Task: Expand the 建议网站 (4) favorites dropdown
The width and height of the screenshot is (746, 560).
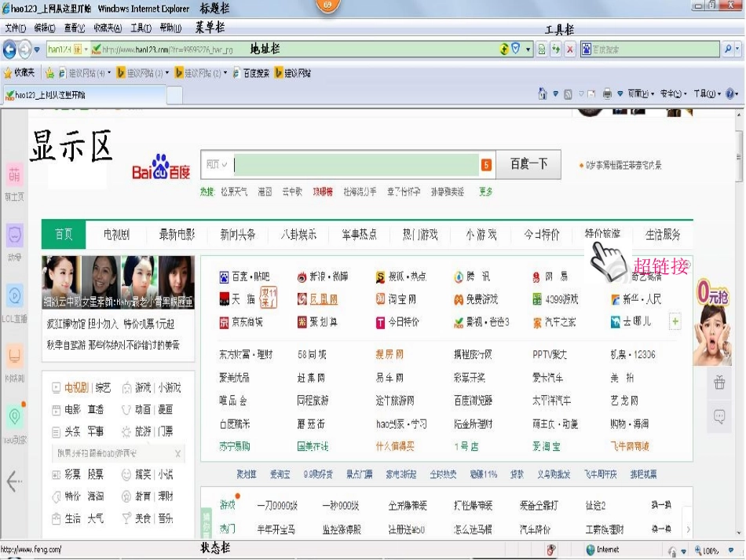Action: [x=109, y=73]
